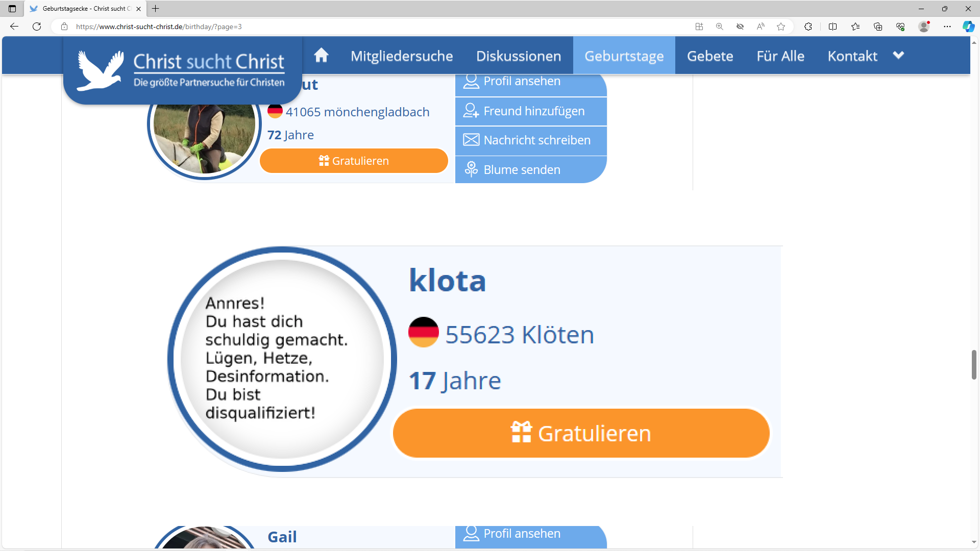980x551 pixels.
Task: Refresh the page with reload icon
Action: (x=37, y=27)
